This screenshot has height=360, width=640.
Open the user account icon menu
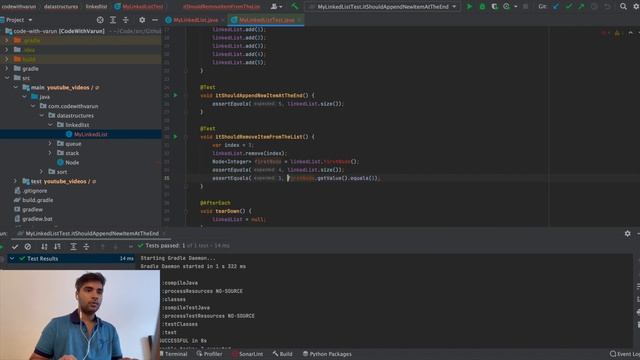(276, 7)
